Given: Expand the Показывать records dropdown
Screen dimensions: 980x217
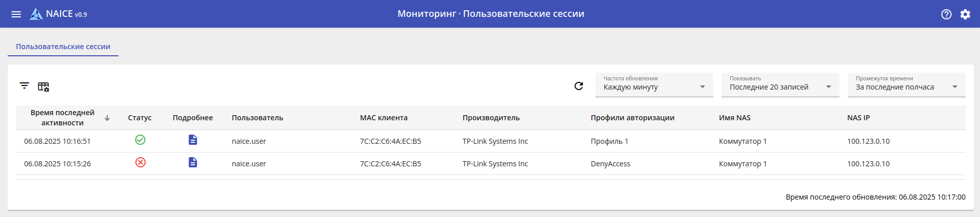Looking at the screenshot, I should click(x=780, y=85).
